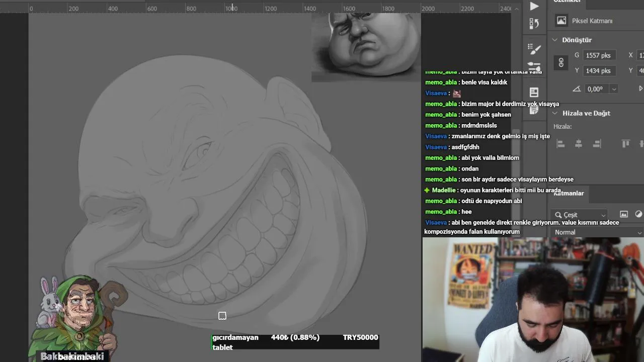The width and height of the screenshot is (644, 362).
Task: Open the Normal blend mode dropdown
Action: (x=598, y=232)
